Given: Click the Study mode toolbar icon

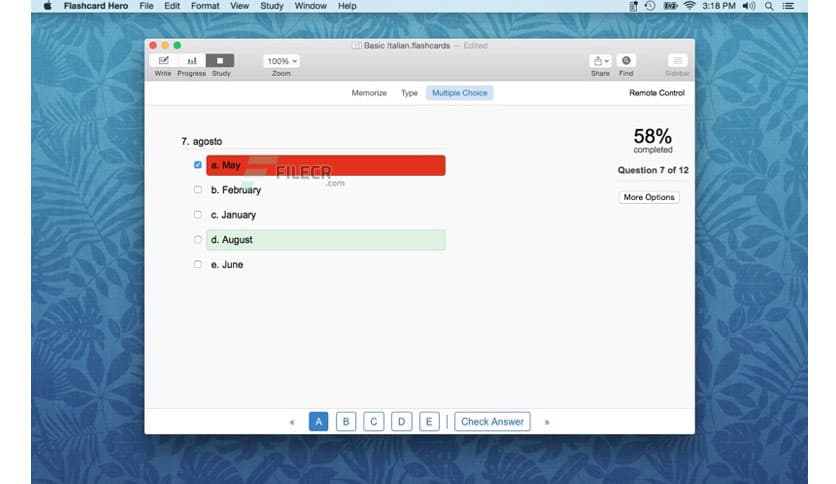Looking at the screenshot, I should click(x=220, y=61).
